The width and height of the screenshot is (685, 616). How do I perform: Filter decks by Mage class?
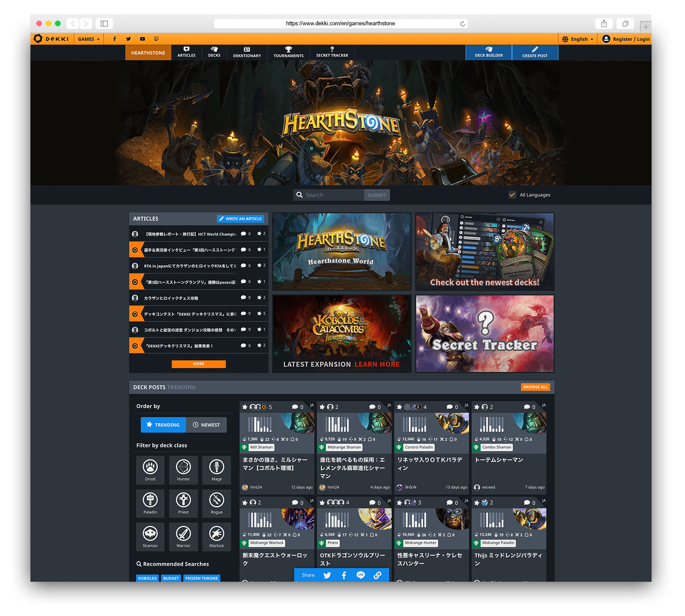click(x=217, y=470)
